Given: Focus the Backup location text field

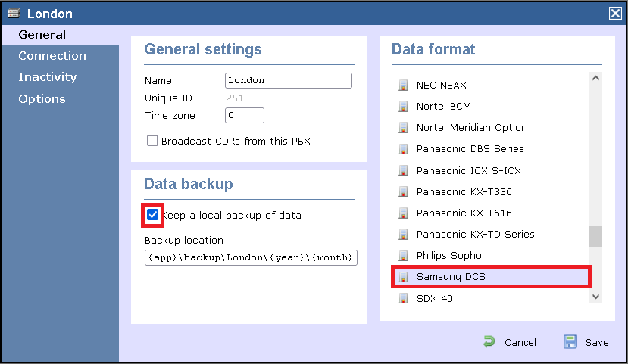Looking at the screenshot, I should click(x=251, y=257).
